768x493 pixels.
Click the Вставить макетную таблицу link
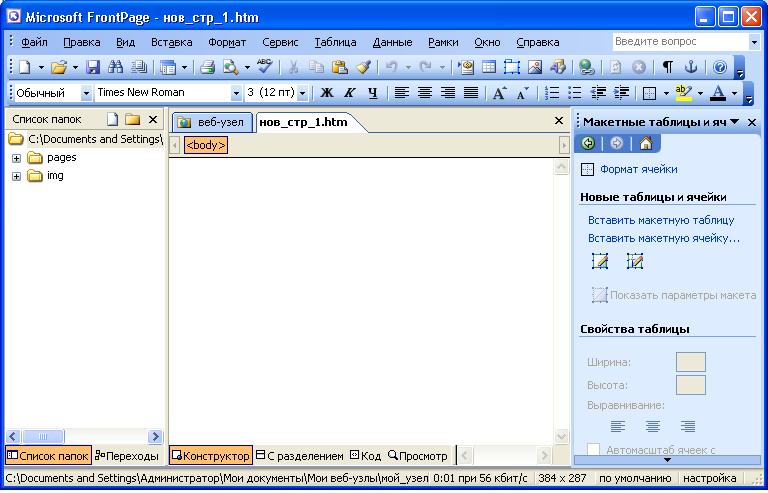(661, 220)
